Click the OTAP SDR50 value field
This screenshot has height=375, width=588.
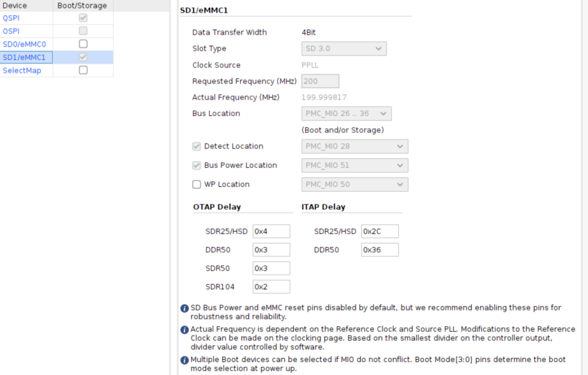pos(271,268)
